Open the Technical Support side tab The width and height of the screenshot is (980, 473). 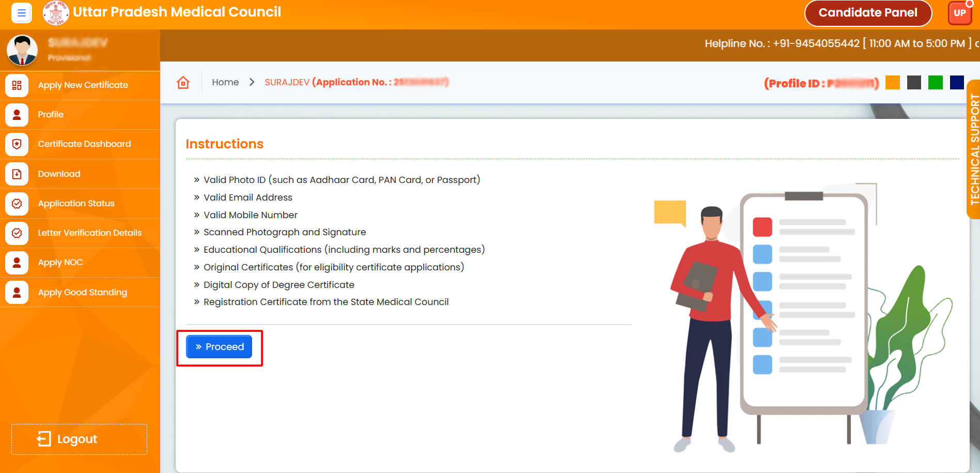(974, 150)
